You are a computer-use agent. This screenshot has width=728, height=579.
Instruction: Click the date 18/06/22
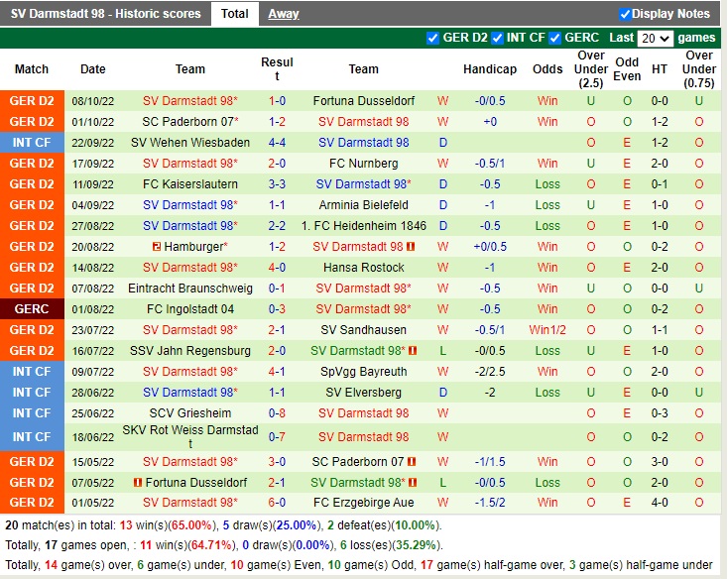click(93, 437)
